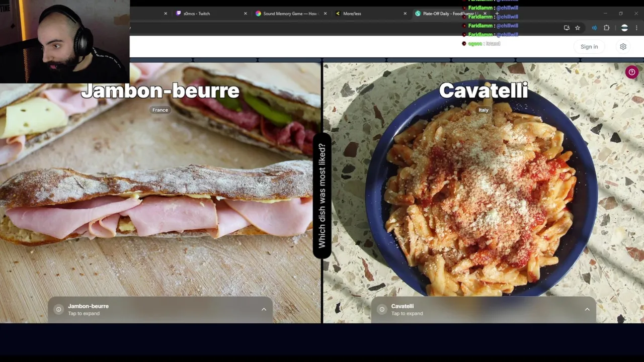Minimize the browser window
The height and width of the screenshot is (362, 644).
605,14
